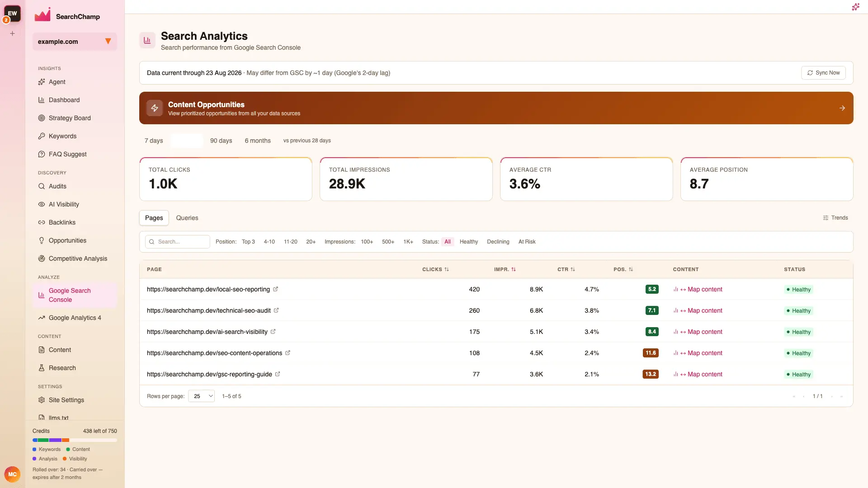The width and height of the screenshot is (868, 488).
Task: Click the Audits magnifier icon
Action: click(42, 186)
